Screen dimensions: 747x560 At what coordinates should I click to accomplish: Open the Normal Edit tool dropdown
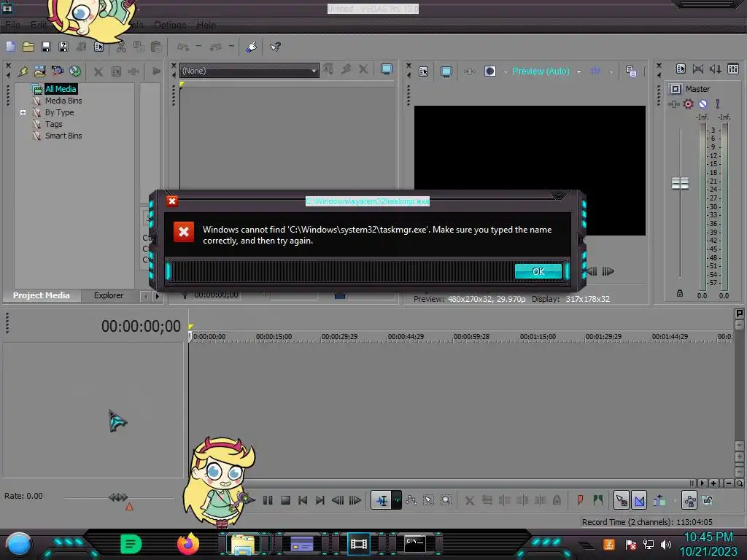tap(397, 500)
